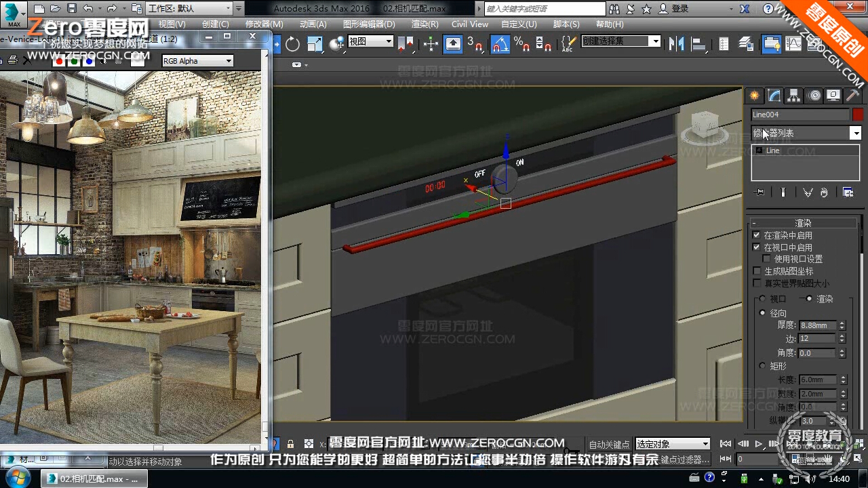This screenshot has height=488, width=868.
Task: Select the 视口 radio button
Action: click(x=762, y=299)
